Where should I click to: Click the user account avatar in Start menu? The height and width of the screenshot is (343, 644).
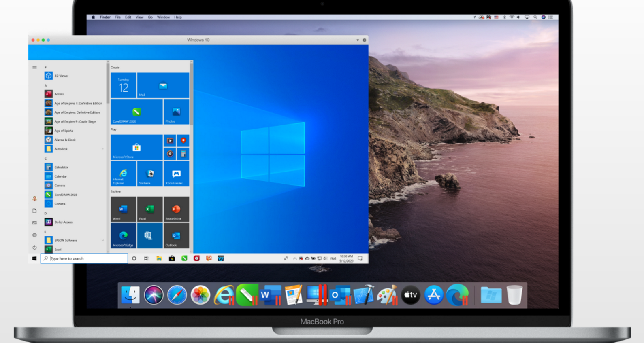click(x=34, y=199)
